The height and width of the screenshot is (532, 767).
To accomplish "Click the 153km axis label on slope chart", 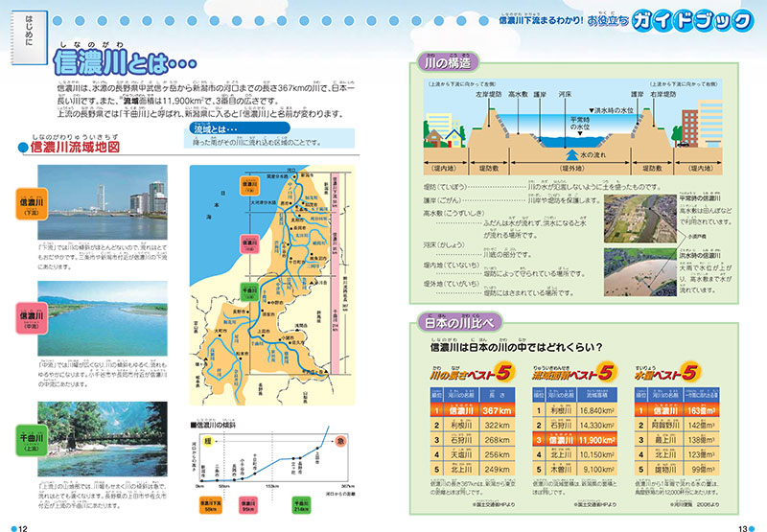I will pos(272,487).
